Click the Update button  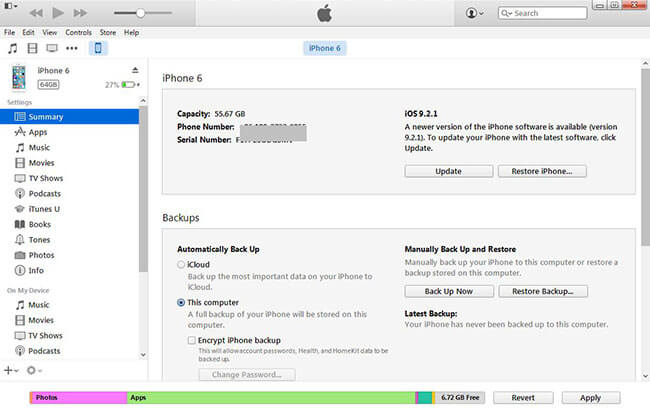pos(449,171)
